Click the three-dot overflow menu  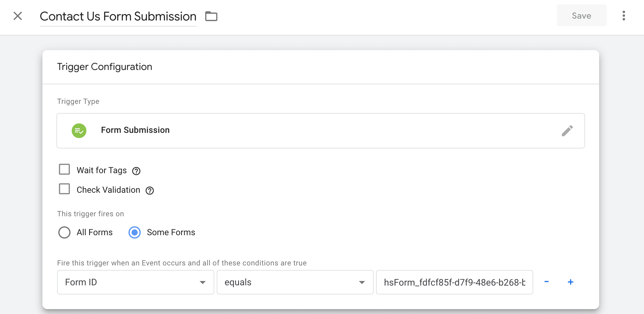click(x=624, y=16)
